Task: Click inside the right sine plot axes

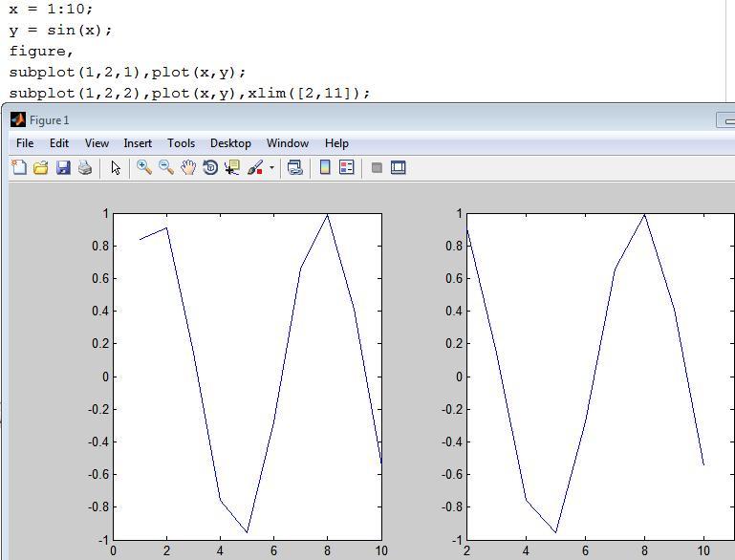Action: [x=601, y=377]
